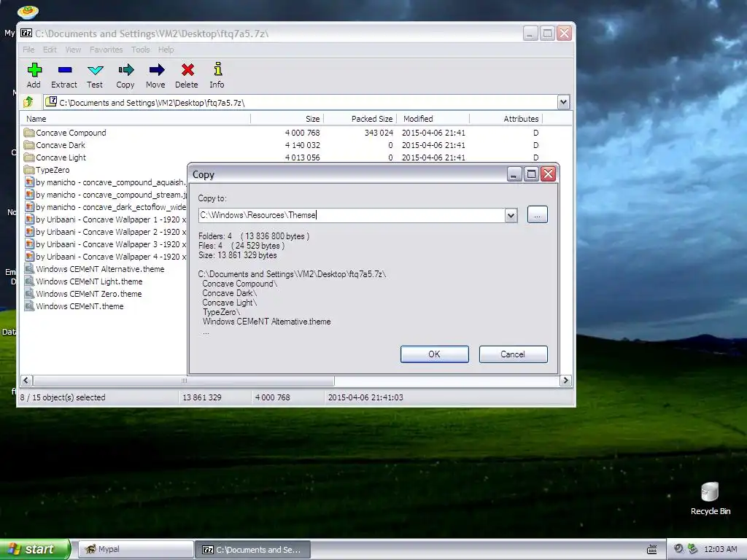Select the Concave Light folder icon
Viewport: 747px width, 560px height.
[x=29, y=157]
